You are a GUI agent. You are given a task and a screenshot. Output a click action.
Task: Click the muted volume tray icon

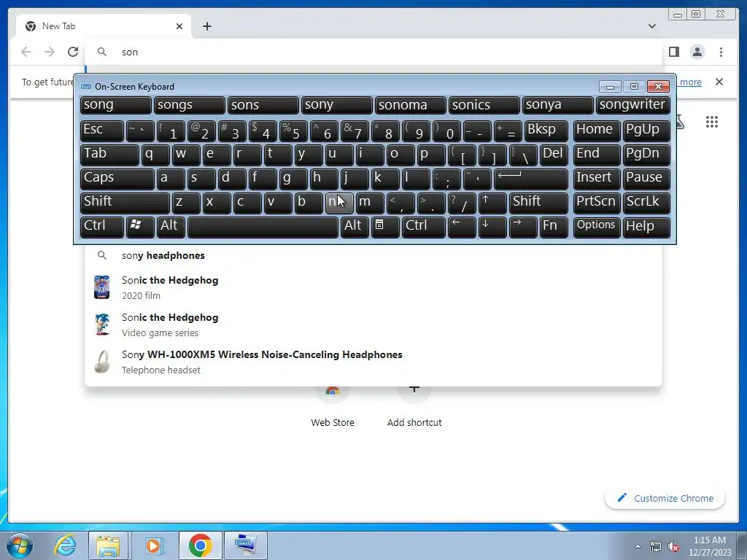[673, 547]
